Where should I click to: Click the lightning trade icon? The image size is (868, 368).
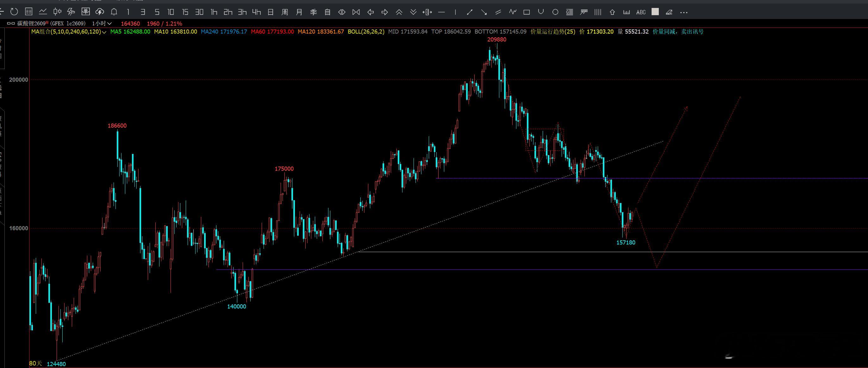click(71, 12)
